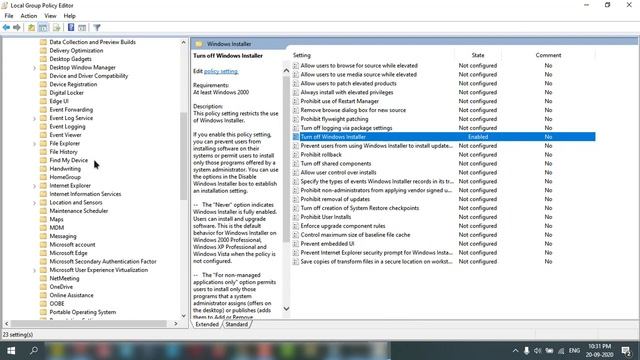This screenshot has height=360, width=640.
Task: Select Maintenance Scheduler tree item
Action: click(78, 211)
